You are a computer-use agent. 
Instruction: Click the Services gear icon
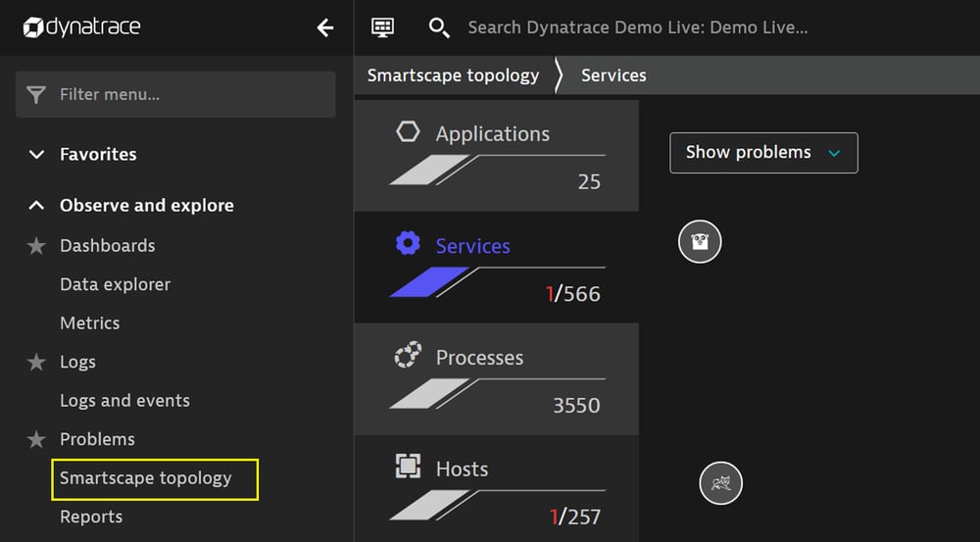click(x=408, y=243)
